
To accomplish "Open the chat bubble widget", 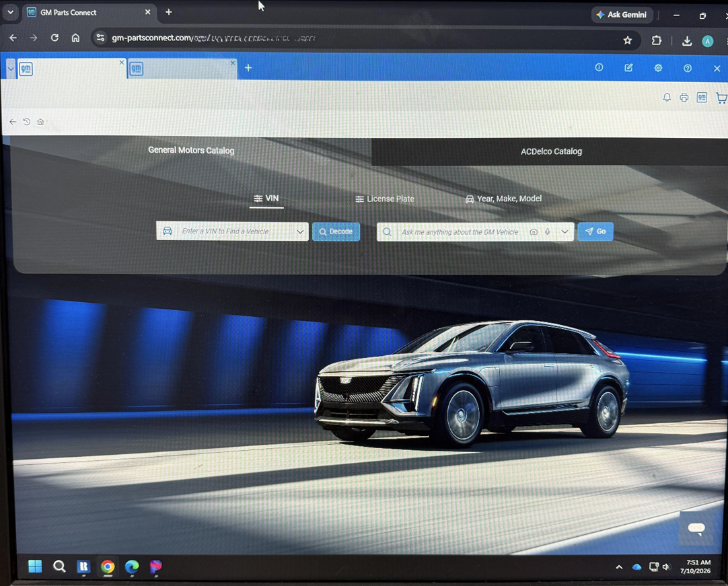I will [x=696, y=528].
